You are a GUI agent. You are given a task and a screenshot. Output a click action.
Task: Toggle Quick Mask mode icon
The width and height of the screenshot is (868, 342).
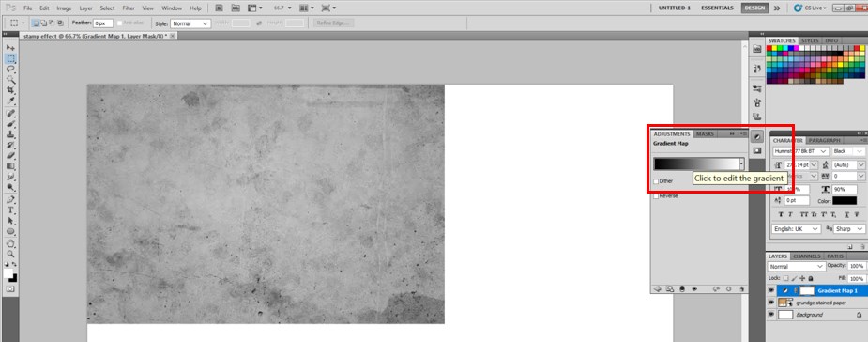(10, 289)
